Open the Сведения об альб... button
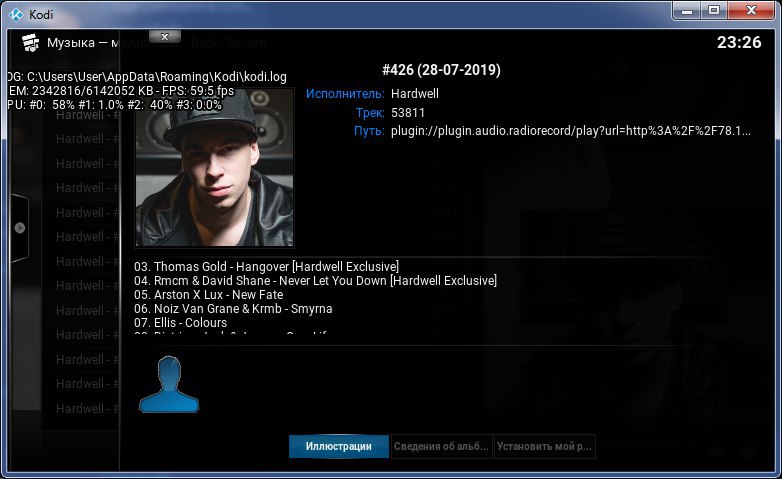This screenshot has height=479, width=782. point(441,447)
